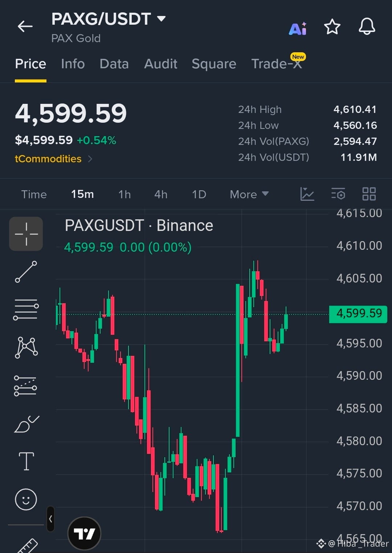This screenshot has height=553, width=392.
Task: Expand the chevron next to tCommodities
Action: (x=90, y=159)
